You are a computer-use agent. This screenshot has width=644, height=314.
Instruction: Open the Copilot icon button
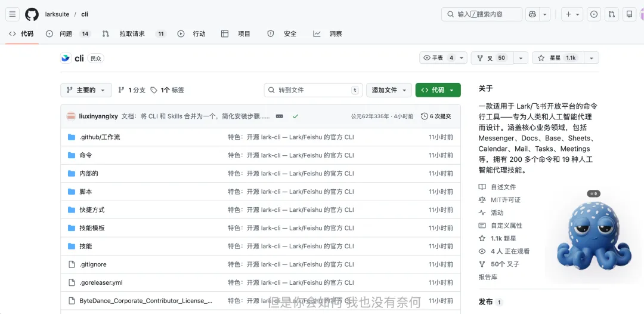(x=532, y=14)
